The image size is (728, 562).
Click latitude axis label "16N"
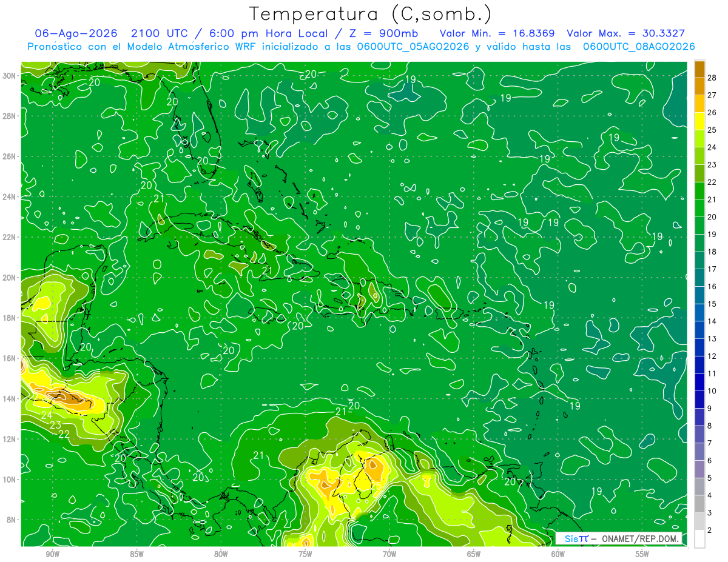click(9, 358)
